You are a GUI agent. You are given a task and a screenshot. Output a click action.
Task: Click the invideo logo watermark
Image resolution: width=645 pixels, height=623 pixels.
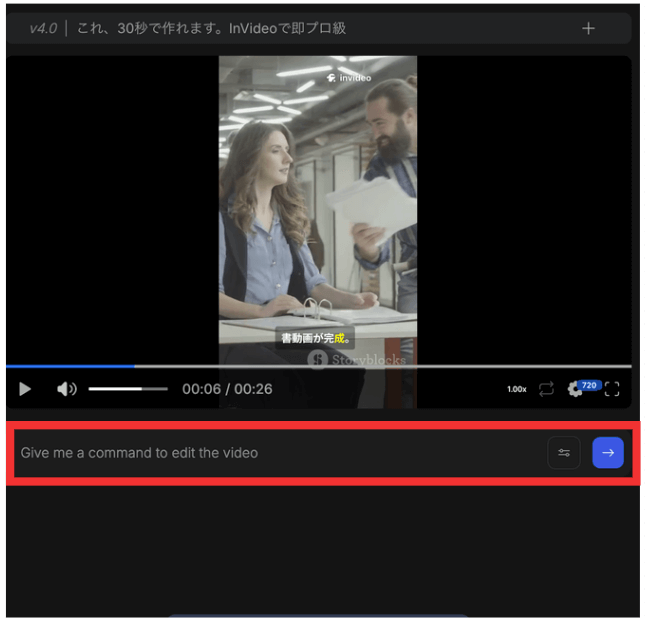(348, 77)
